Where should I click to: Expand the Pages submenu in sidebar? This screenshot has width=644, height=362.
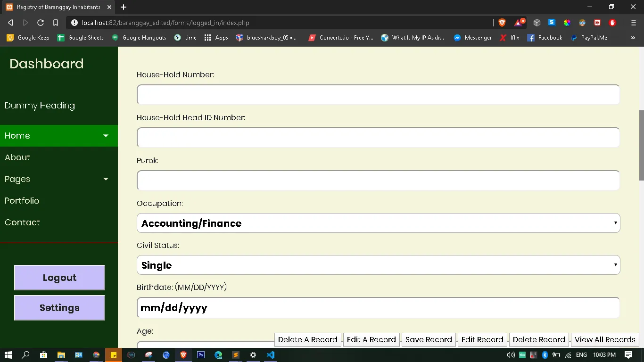106,179
